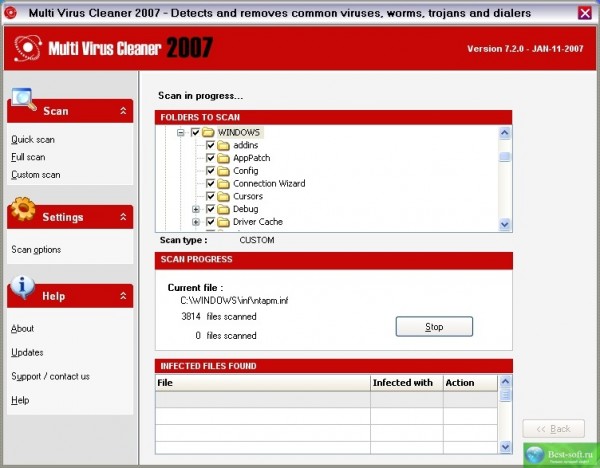The height and width of the screenshot is (468, 600).
Task: Select the Debug folder label
Action: pyautogui.click(x=246, y=209)
